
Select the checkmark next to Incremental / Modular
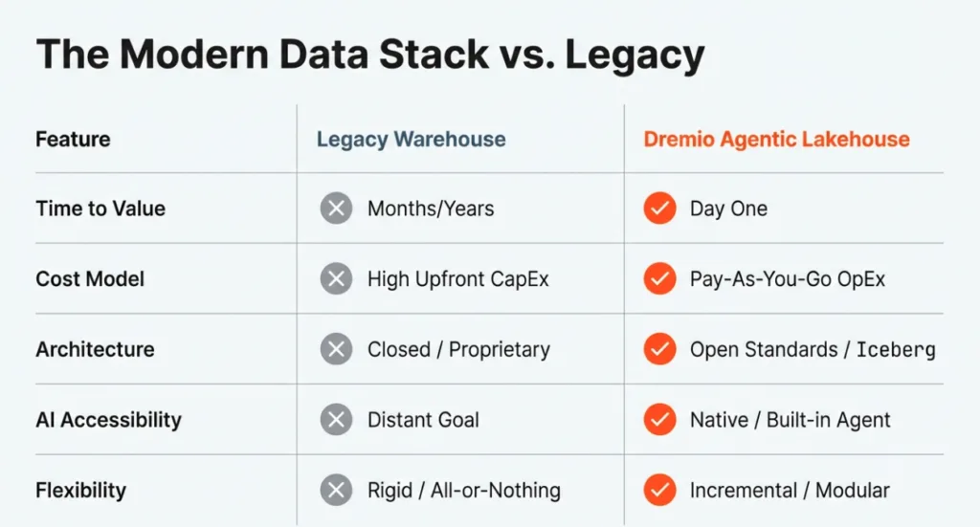point(659,491)
